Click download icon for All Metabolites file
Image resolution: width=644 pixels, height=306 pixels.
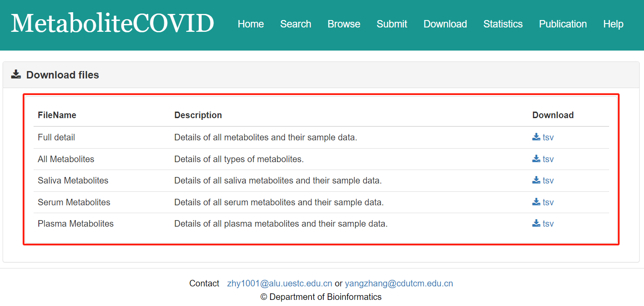(536, 159)
